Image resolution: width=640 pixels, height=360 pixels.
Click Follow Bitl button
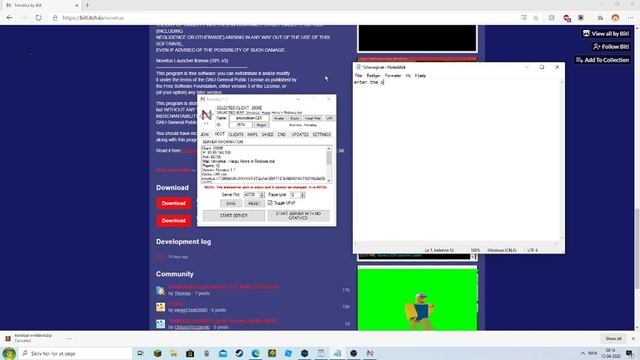611,47
